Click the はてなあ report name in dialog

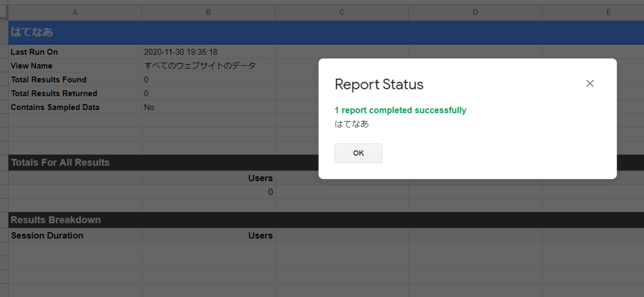[x=352, y=124]
